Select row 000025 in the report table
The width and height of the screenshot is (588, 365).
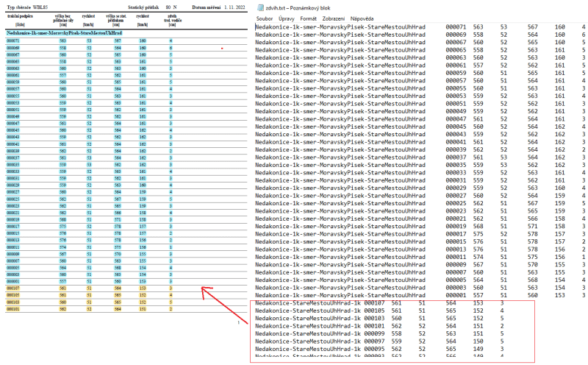(126, 199)
